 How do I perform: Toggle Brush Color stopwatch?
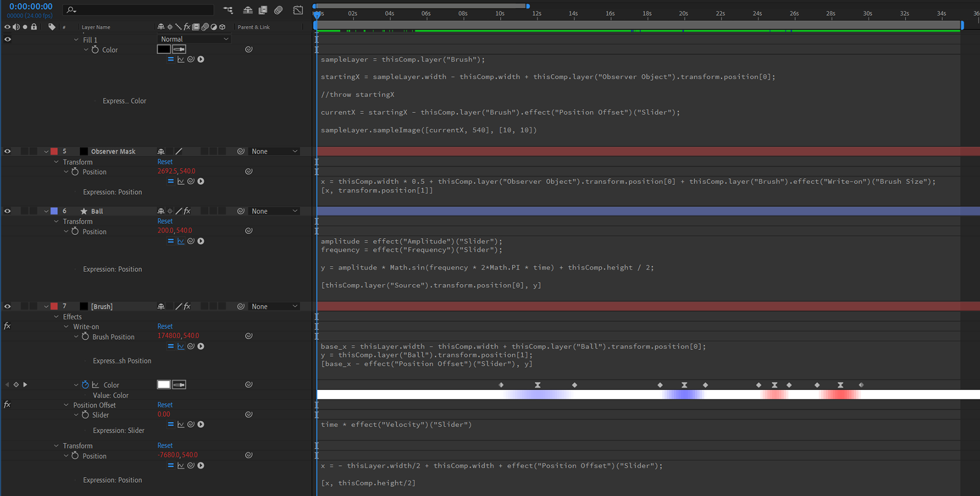pos(85,385)
